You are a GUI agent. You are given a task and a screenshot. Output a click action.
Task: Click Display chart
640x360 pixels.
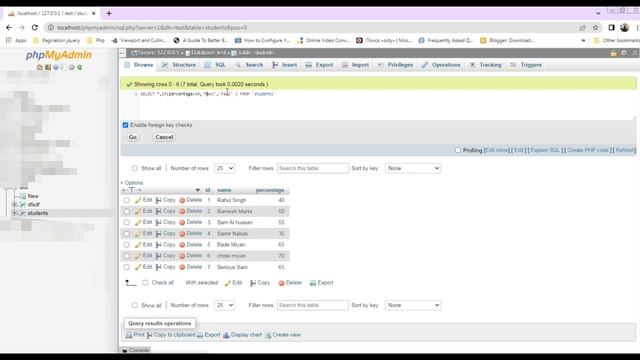pos(242,335)
